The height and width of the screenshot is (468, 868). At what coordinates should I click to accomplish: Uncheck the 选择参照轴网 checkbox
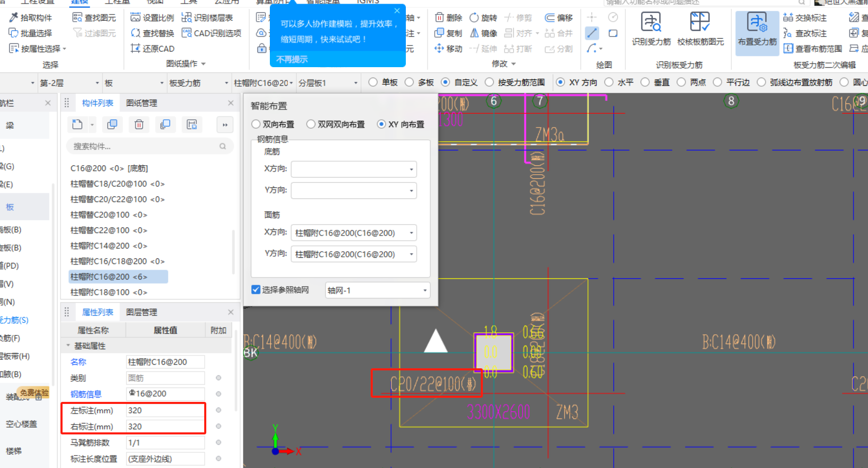[256, 289]
